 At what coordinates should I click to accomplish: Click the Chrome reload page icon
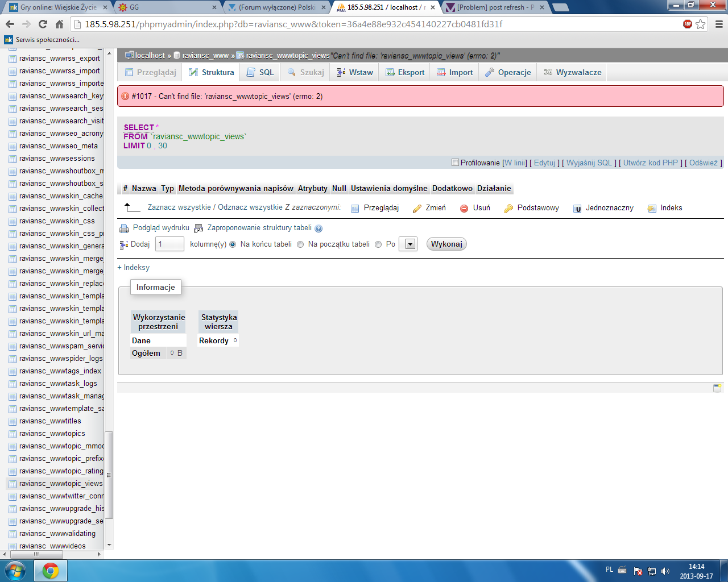43,24
